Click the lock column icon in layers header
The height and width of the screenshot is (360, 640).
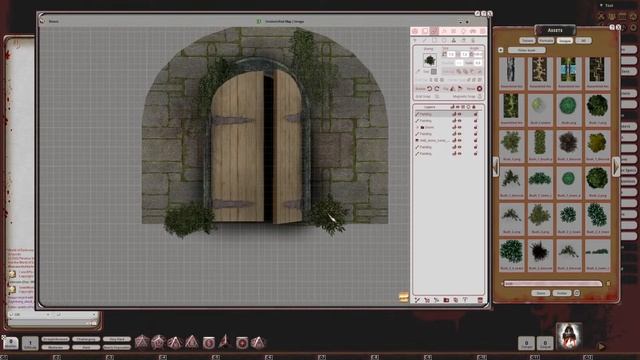tap(474, 107)
